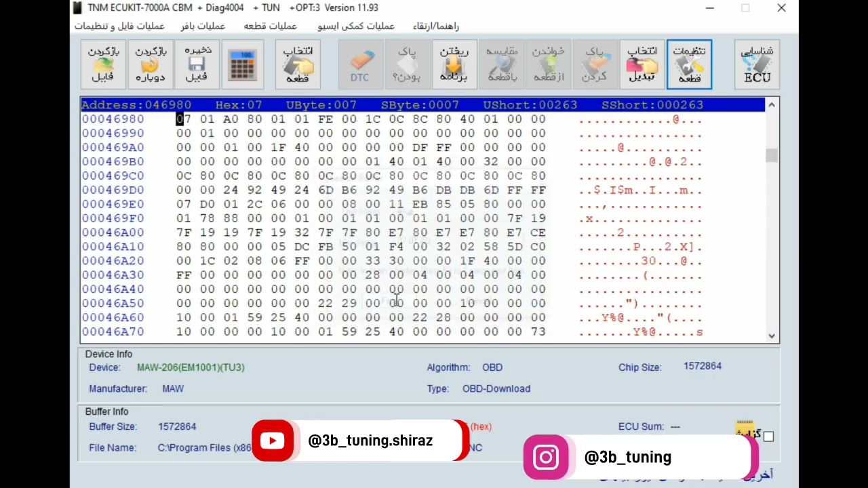
Task: Click the Open File (بازکردن فایل) toolbar icon
Action: [103, 64]
